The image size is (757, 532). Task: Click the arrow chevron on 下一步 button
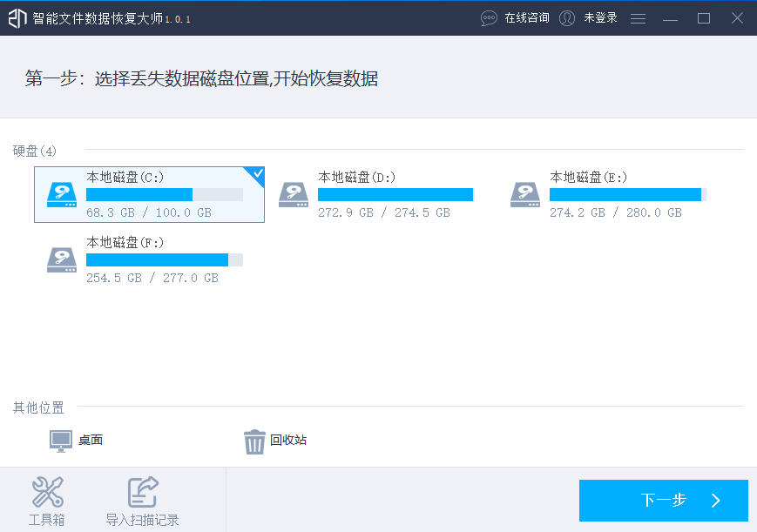point(716,500)
